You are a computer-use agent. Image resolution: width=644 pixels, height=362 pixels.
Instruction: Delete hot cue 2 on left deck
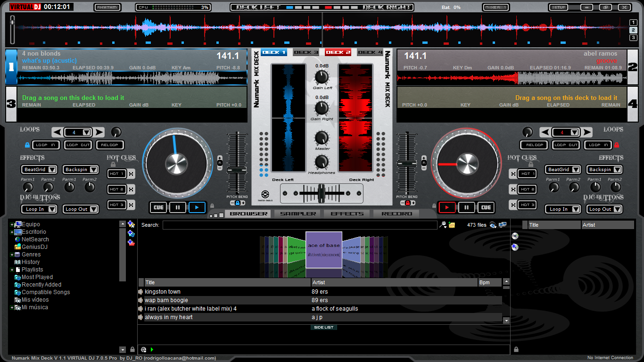pos(131,189)
